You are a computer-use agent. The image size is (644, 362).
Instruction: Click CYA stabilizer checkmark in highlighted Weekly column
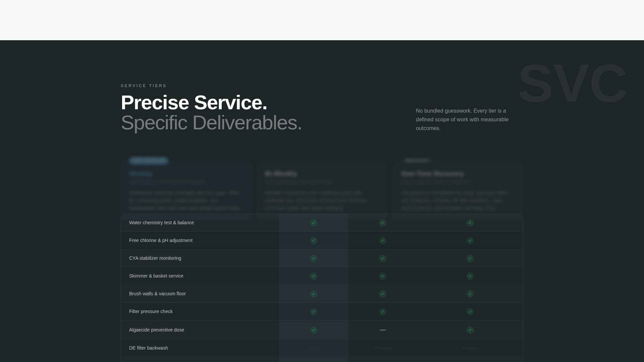click(x=314, y=258)
